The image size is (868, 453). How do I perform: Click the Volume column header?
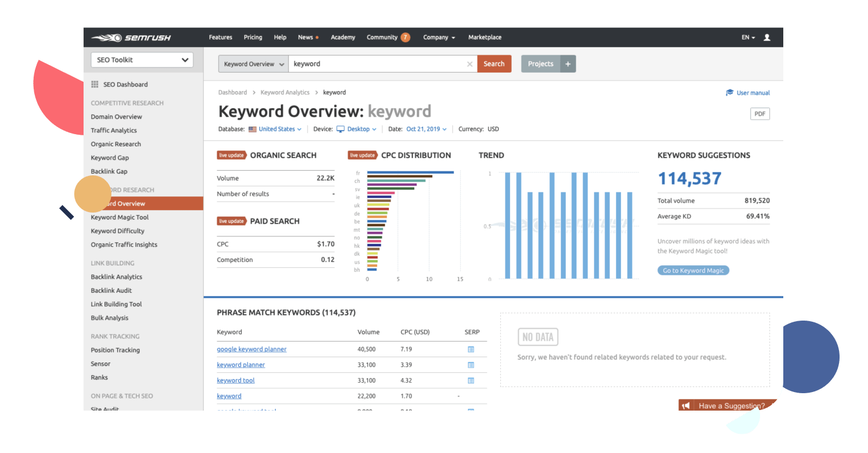tap(368, 332)
